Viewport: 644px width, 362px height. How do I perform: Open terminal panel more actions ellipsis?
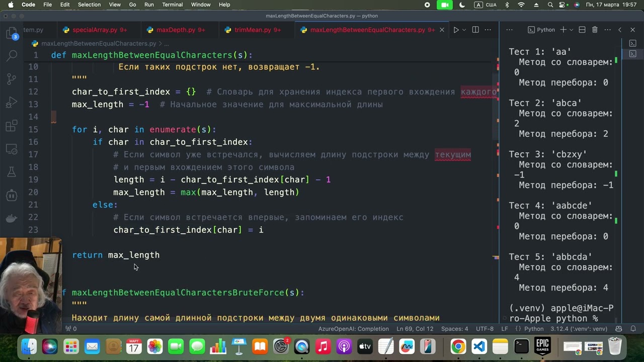(607, 30)
